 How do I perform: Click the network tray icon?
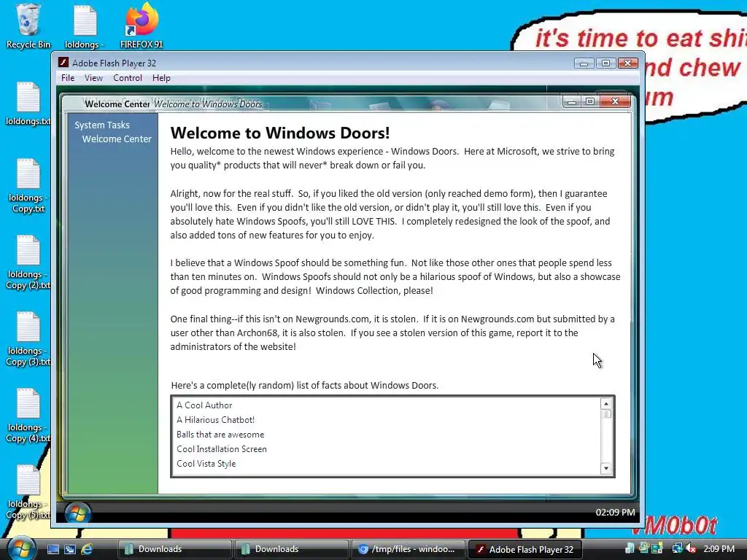coord(677,548)
